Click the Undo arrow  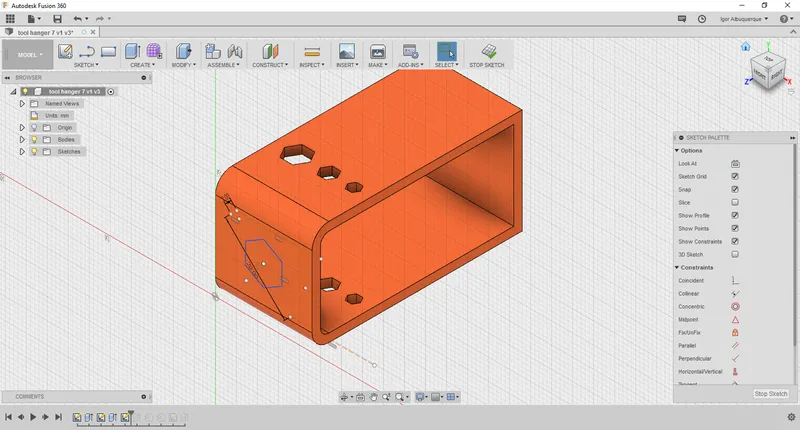(x=77, y=19)
